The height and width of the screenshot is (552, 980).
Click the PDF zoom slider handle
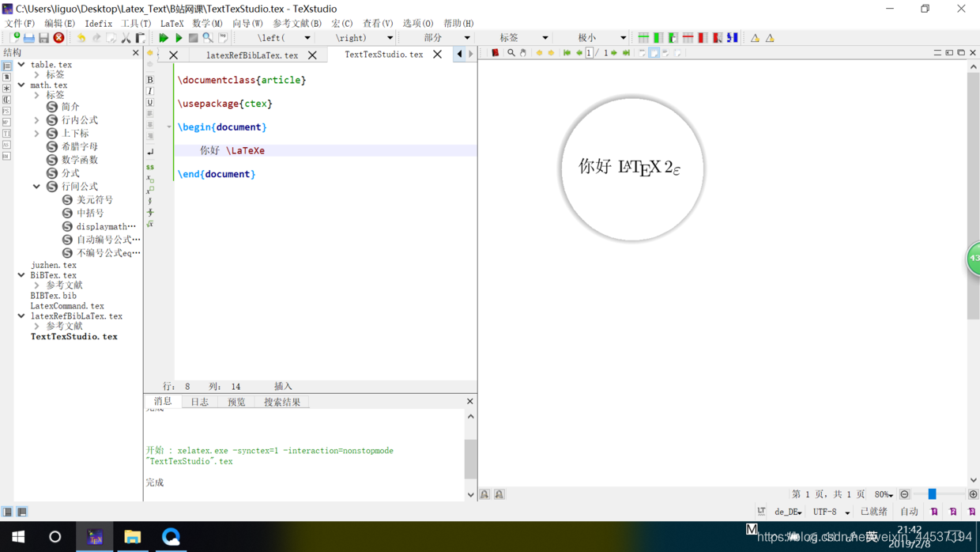[x=932, y=494]
